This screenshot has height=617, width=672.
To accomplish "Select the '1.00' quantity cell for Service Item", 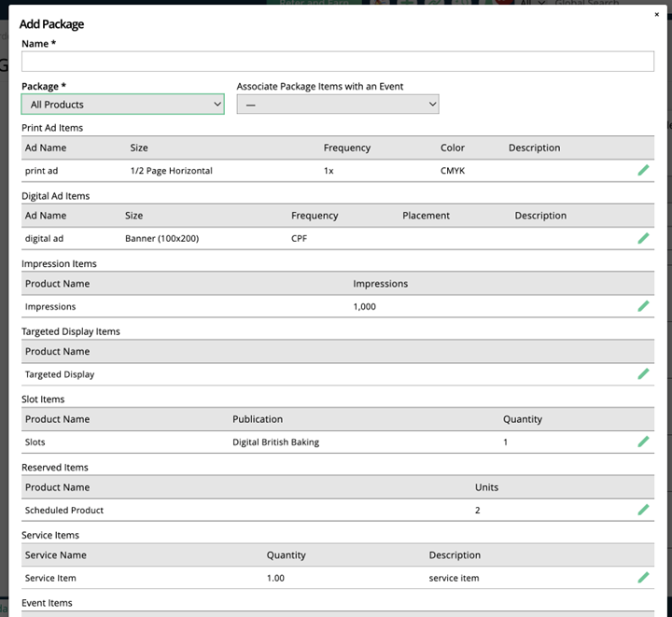I will click(275, 578).
